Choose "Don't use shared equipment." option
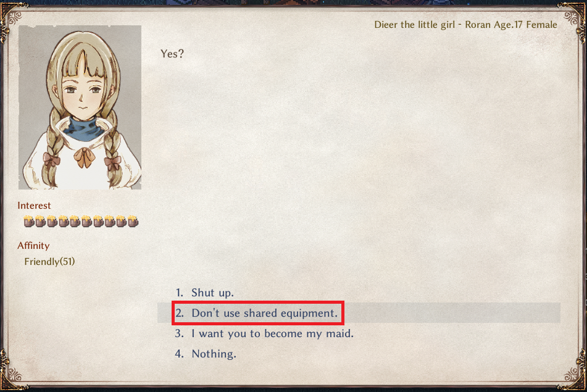The image size is (587, 392). (x=257, y=313)
